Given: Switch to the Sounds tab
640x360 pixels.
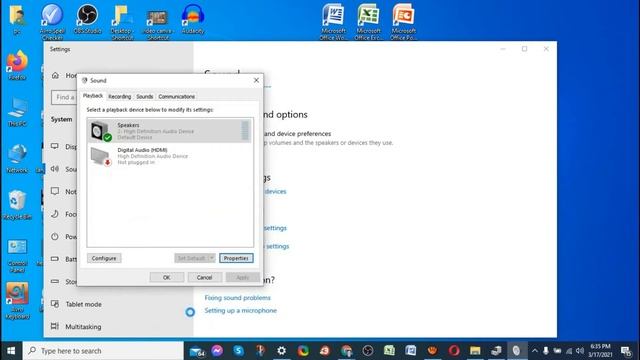Looking at the screenshot, I should (144, 97).
